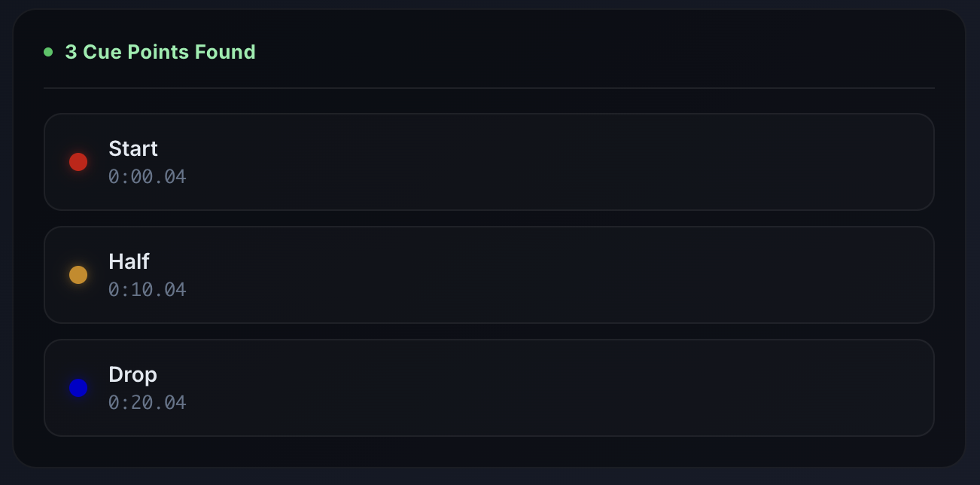Select the Drop cue point card
This screenshot has height=485, width=980.
[x=489, y=388]
